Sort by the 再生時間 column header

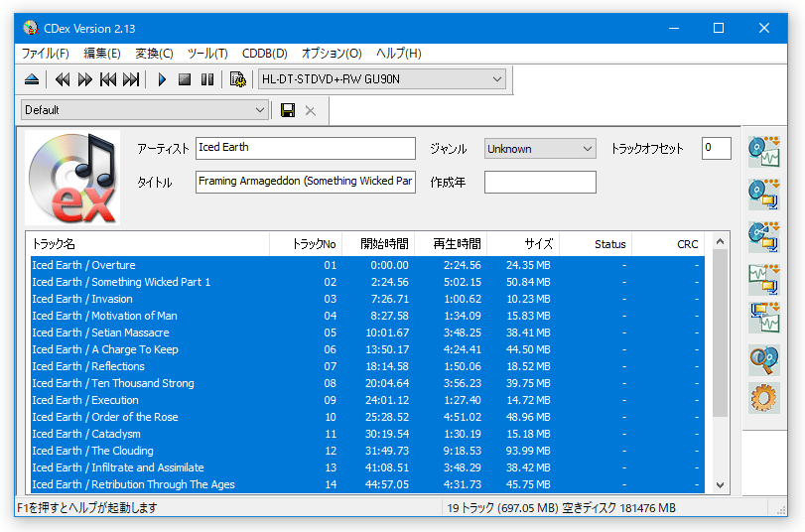tap(451, 244)
